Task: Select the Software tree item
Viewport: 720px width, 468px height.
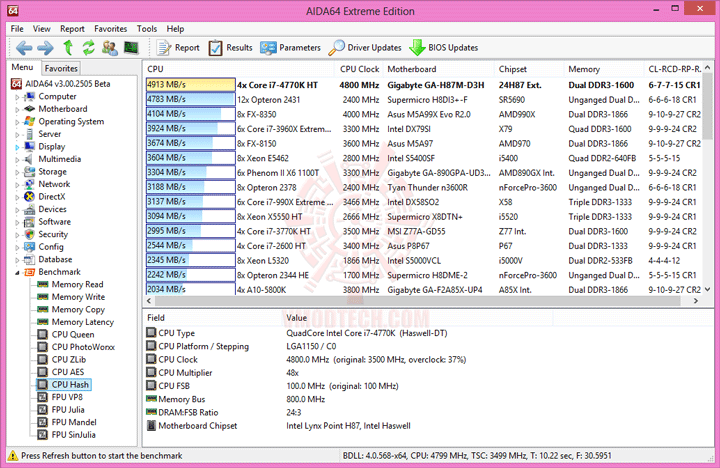Action: [55, 221]
